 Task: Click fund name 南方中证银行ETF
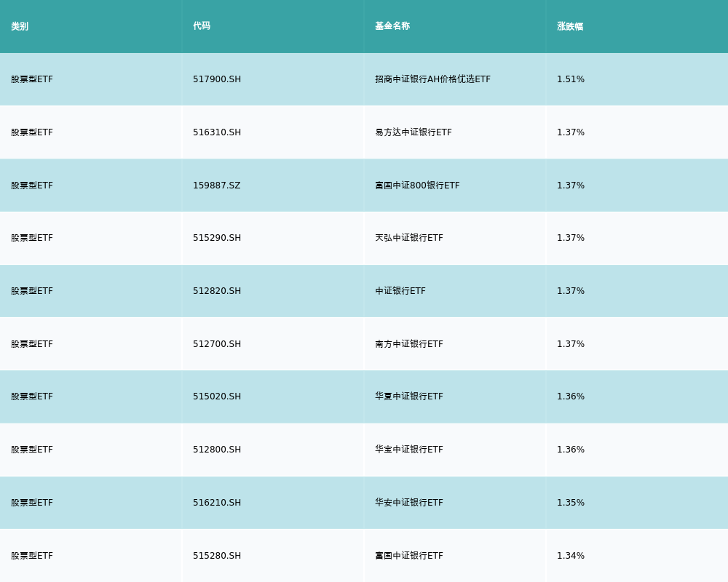tap(409, 344)
